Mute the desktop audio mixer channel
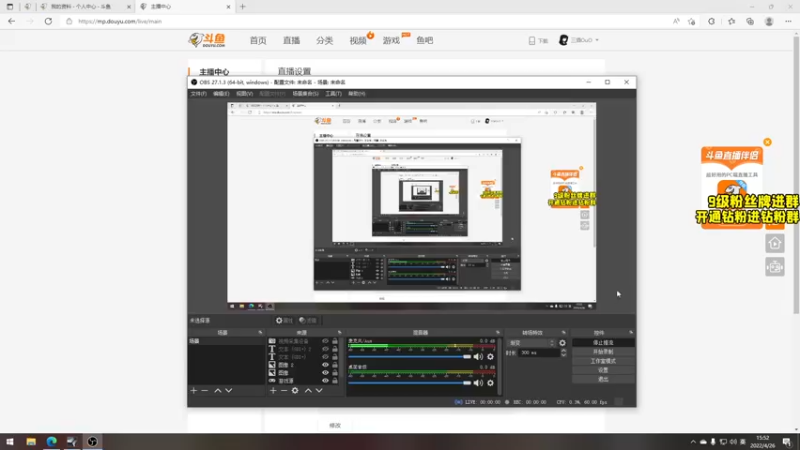 478,383
